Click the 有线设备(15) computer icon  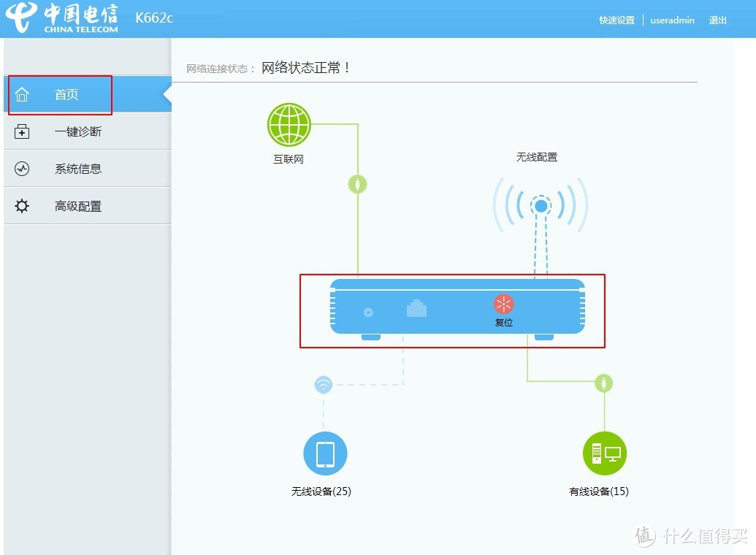tap(604, 453)
